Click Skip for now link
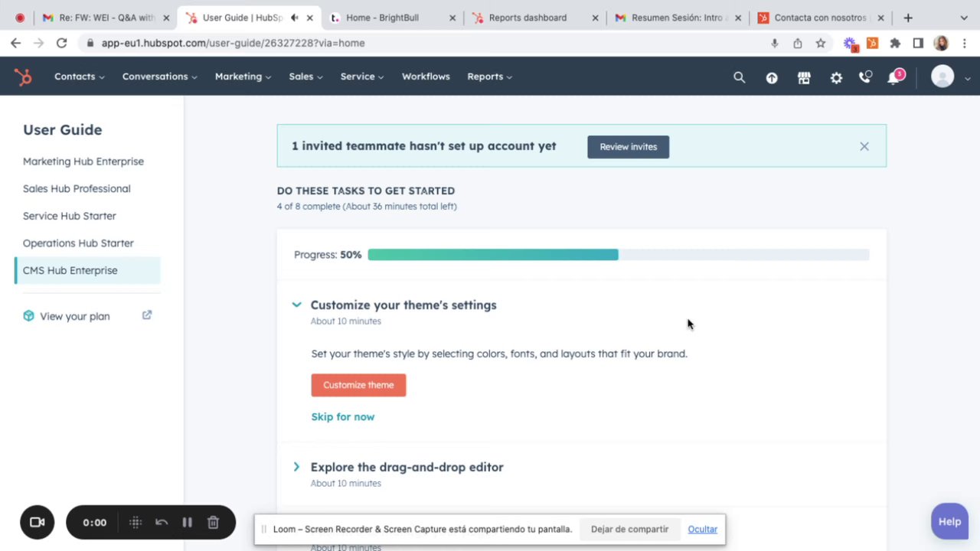The image size is (980, 551). pos(343,417)
